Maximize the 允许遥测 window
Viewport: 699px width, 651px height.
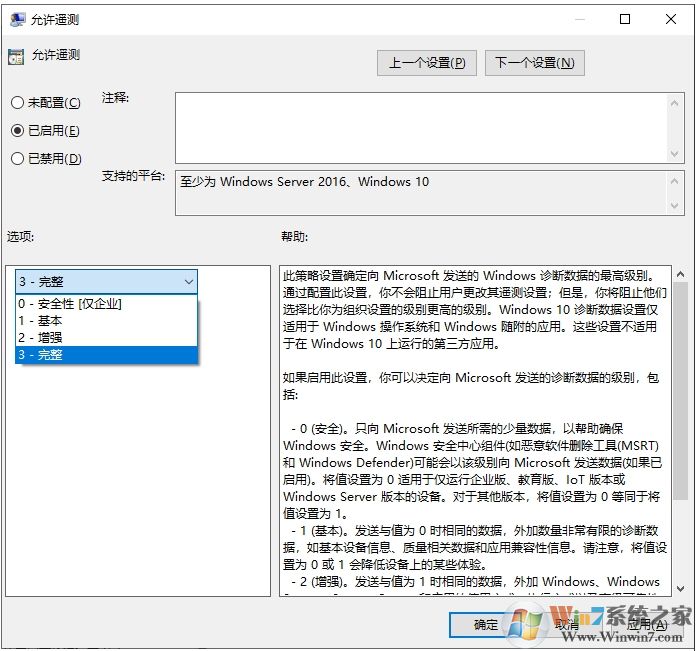625,19
